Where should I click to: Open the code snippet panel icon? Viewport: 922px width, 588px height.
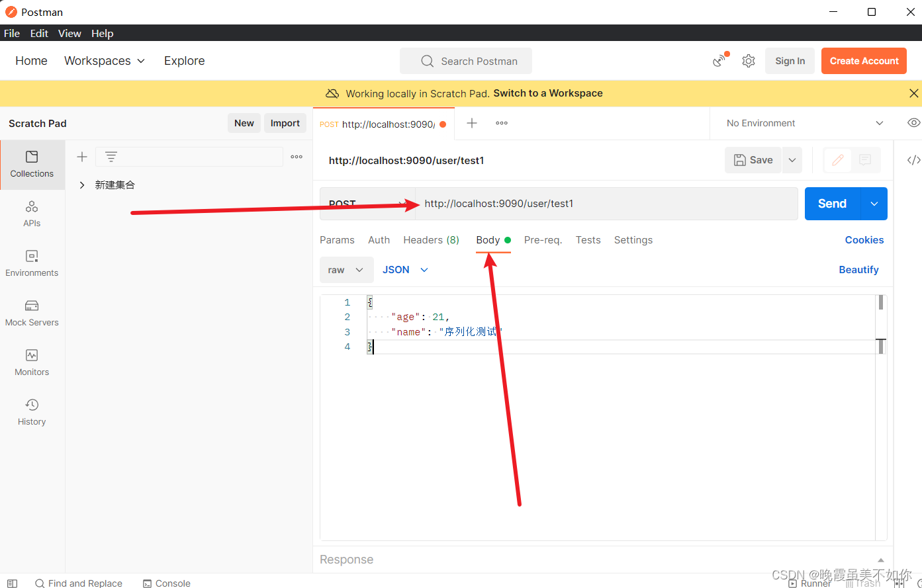913,160
